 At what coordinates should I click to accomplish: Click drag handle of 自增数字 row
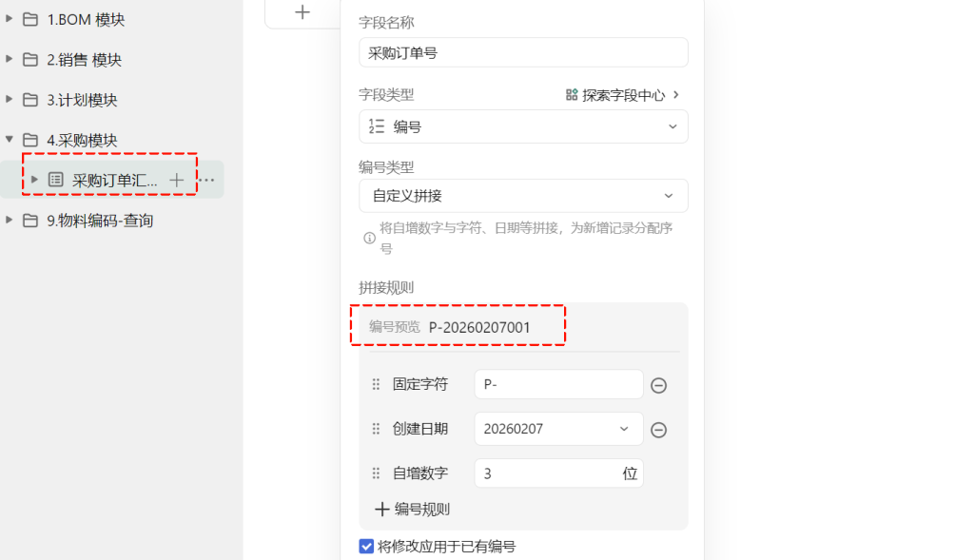pyautogui.click(x=376, y=473)
